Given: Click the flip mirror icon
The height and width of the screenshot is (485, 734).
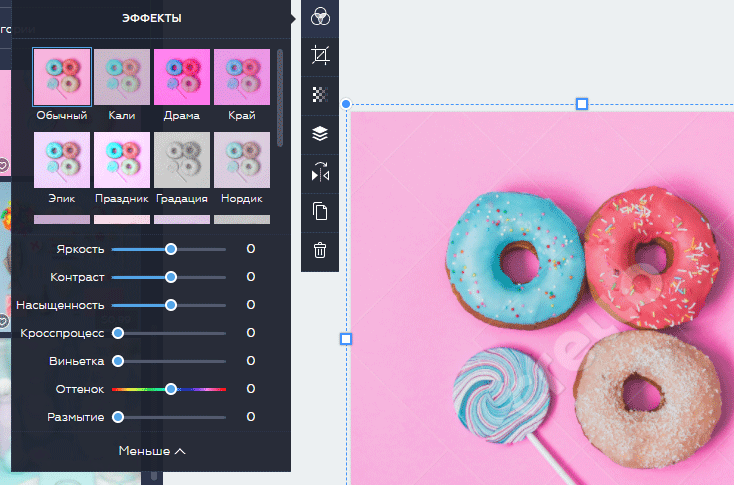Looking at the screenshot, I should coord(320,172).
